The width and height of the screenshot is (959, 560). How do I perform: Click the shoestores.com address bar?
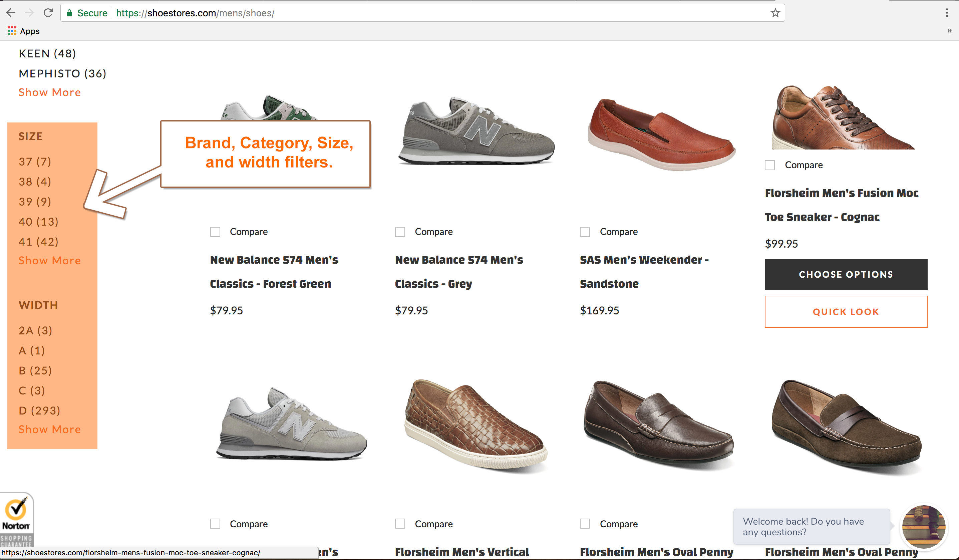(x=422, y=13)
